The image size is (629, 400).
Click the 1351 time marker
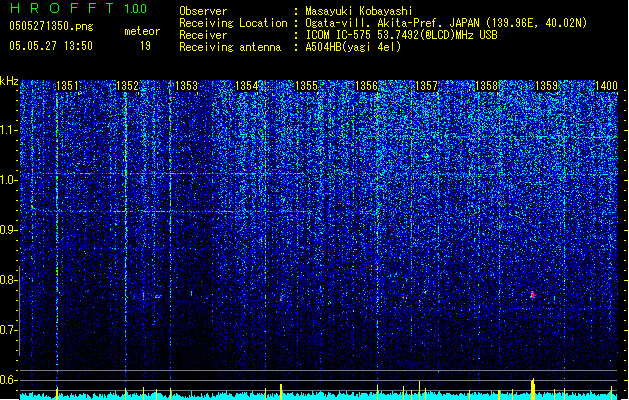(67, 85)
